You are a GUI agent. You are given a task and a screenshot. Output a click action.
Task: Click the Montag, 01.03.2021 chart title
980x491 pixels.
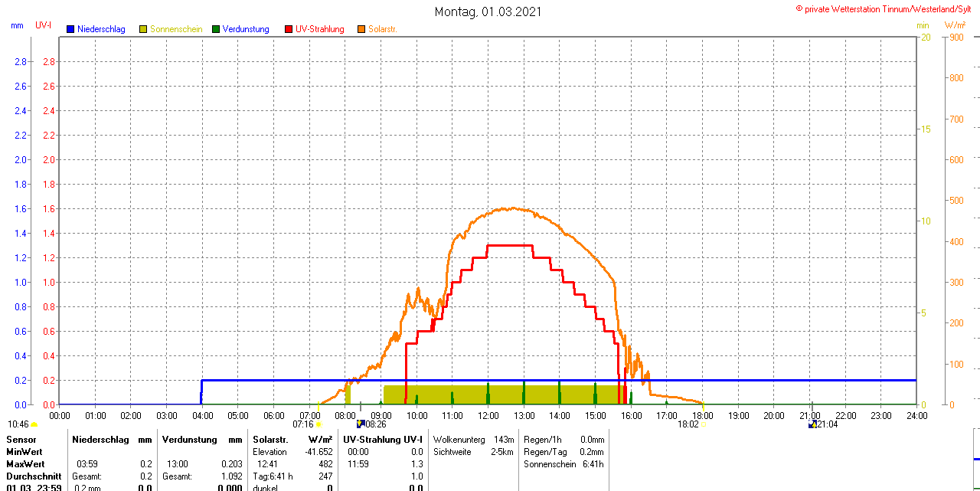click(488, 12)
